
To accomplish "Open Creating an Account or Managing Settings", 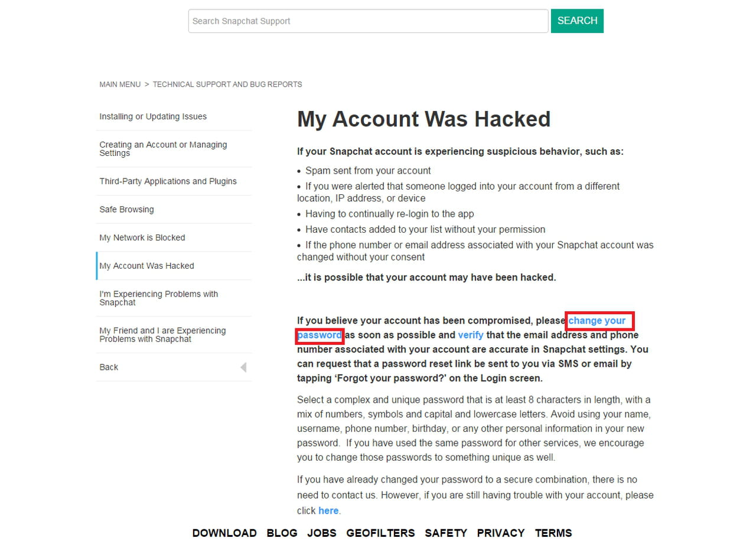I will coord(163,149).
